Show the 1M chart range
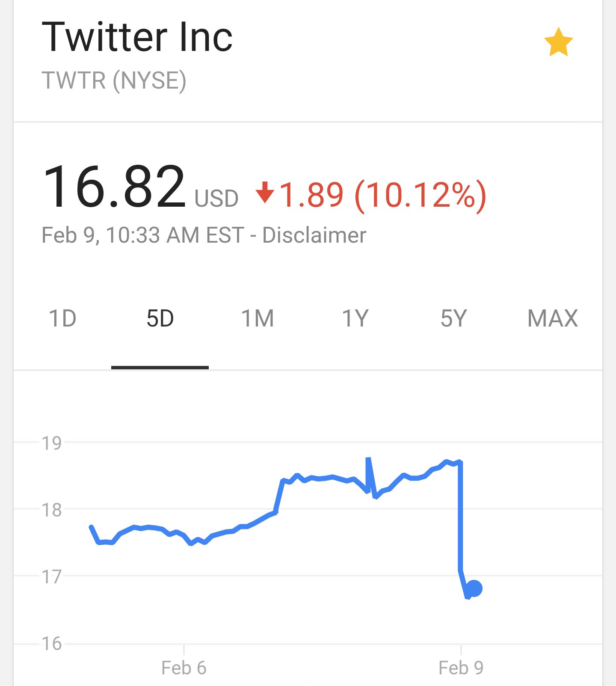The height and width of the screenshot is (686, 616). pos(258,318)
